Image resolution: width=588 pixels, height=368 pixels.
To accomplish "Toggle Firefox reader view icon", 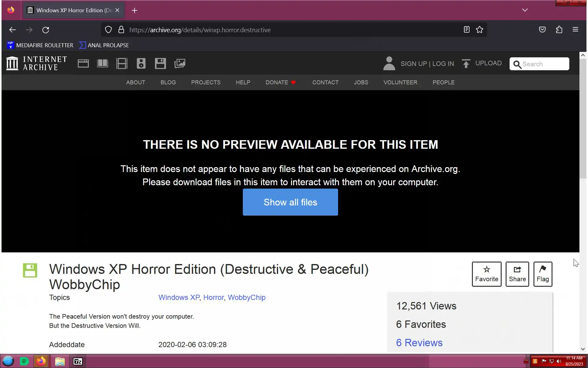I will pos(466,30).
